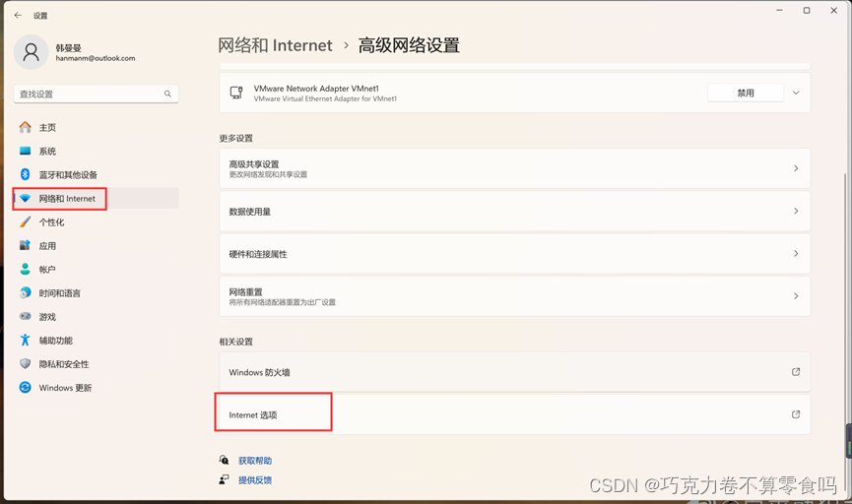Viewport: 852px width, 504px height.
Task: Click VMware Virtual Ethernet Adapter for VMnet1 text
Action: coord(325,98)
